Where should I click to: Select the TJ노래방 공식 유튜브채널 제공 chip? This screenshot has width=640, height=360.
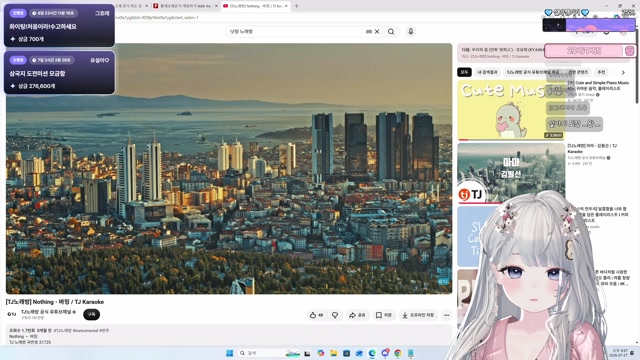pyautogui.click(x=533, y=72)
